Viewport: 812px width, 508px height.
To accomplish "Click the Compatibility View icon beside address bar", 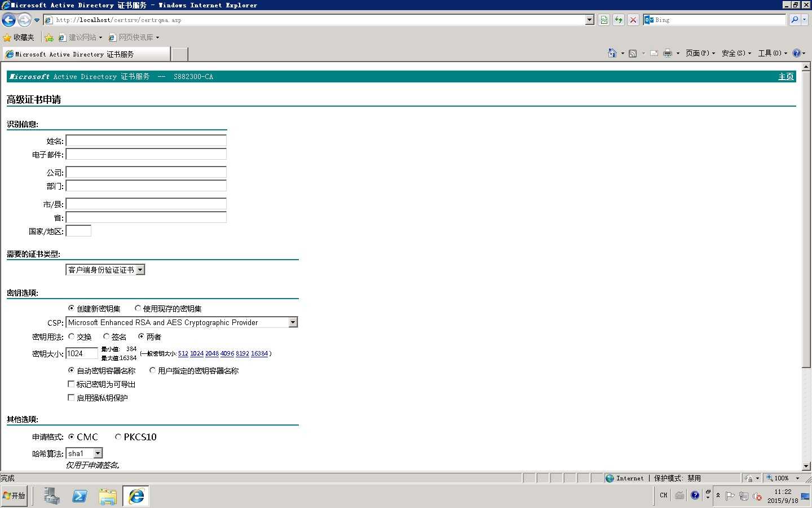I will [x=604, y=20].
